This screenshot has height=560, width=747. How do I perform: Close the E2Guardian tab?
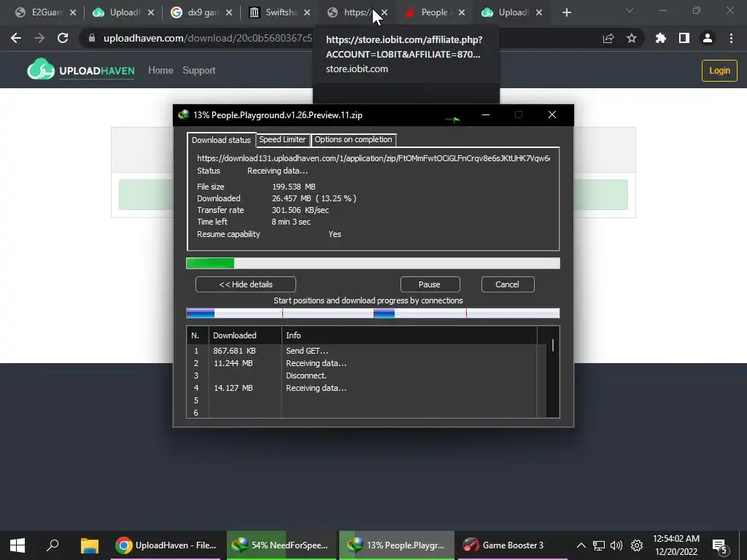click(x=73, y=13)
